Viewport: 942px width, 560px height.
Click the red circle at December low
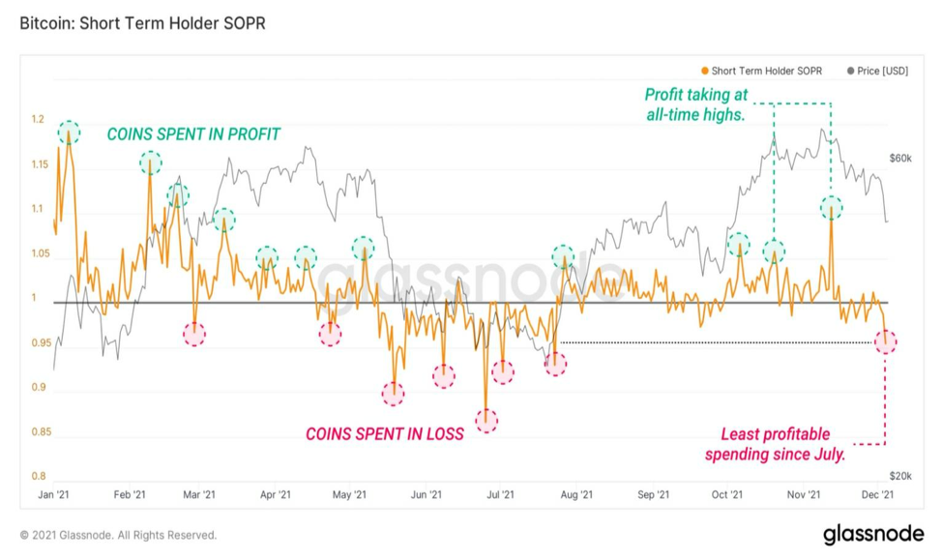(x=886, y=341)
